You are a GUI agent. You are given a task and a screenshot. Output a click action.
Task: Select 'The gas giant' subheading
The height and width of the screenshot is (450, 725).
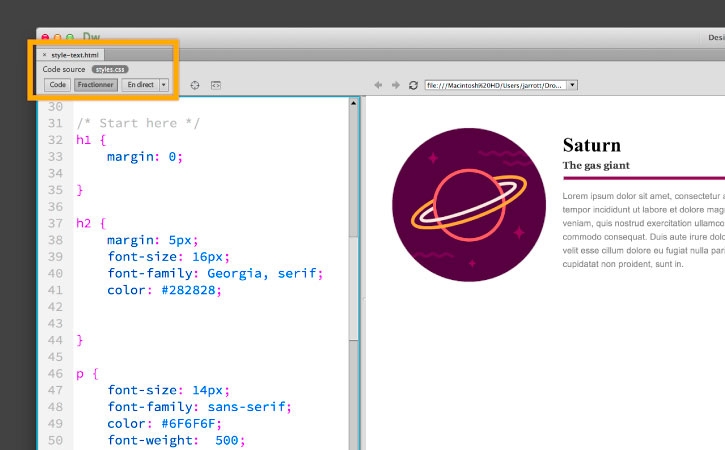coord(596,166)
